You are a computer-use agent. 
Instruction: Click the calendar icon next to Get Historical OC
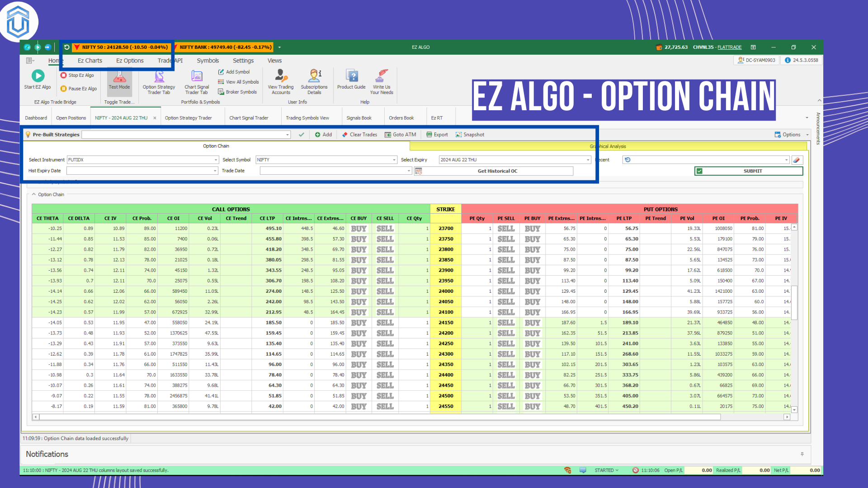tap(419, 171)
